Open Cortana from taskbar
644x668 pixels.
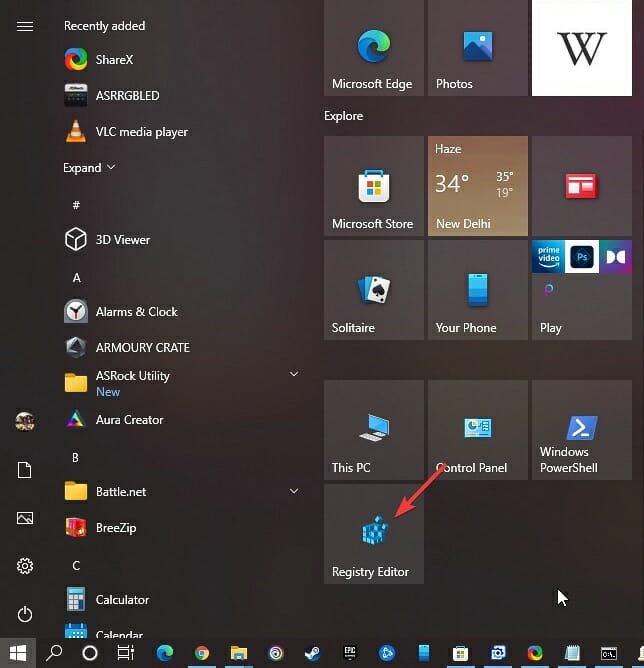click(90, 653)
